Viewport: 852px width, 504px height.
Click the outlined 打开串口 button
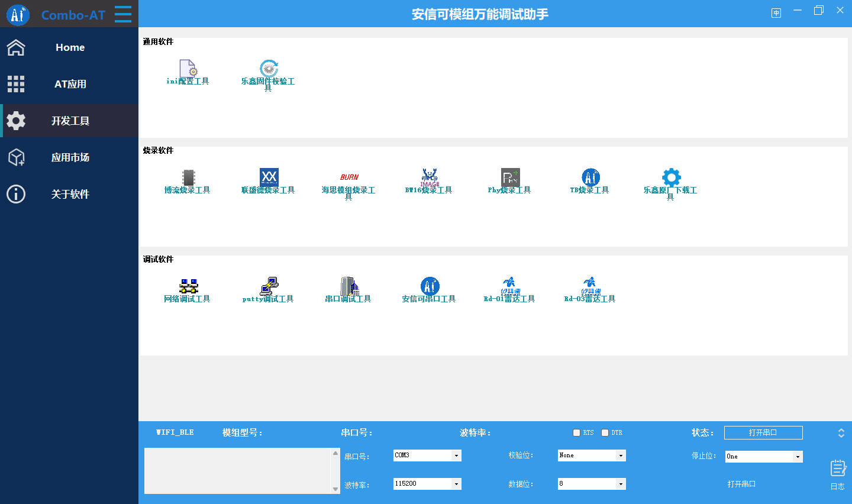pyautogui.click(x=763, y=432)
